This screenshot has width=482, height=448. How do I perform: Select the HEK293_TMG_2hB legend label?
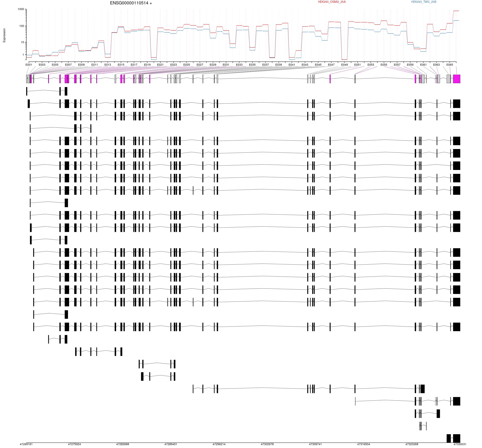click(424, 2)
